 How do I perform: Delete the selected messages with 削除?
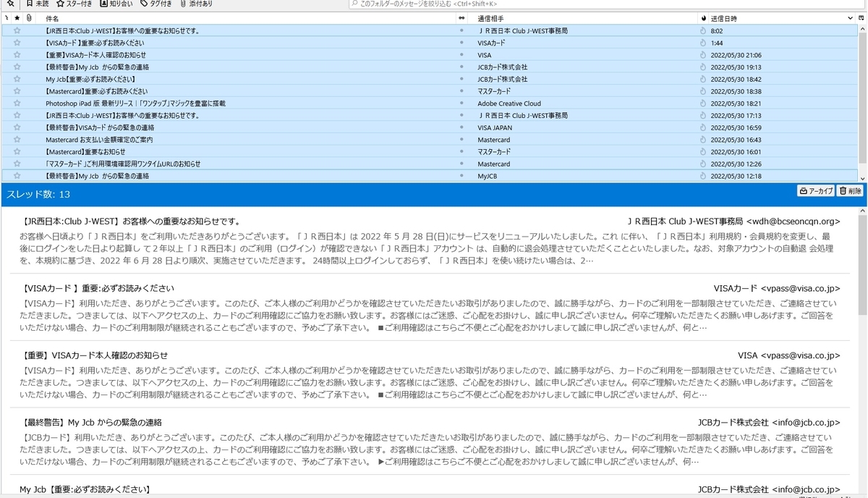pos(850,190)
